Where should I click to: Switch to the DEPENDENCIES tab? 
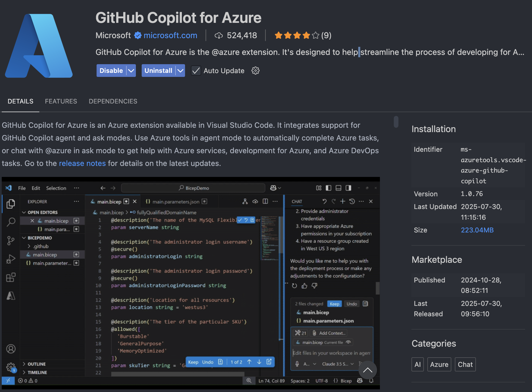click(x=113, y=101)
